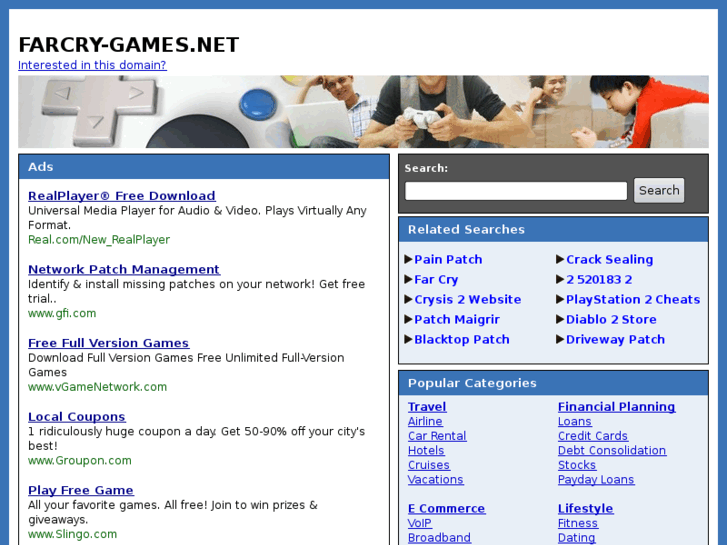Viewport: 727px width, 545px height.
Task: Select Diablo 2 Store related search
Action: click(611, 320)
